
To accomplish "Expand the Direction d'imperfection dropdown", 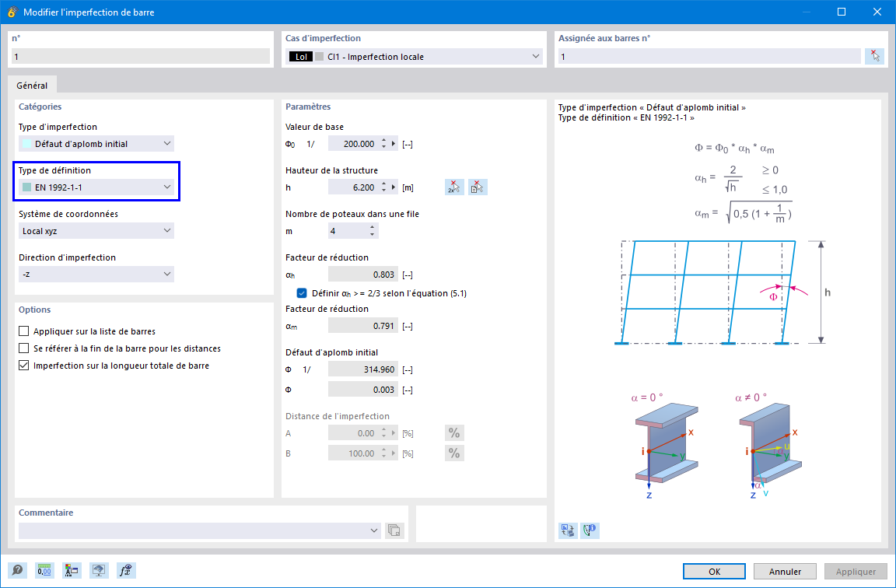I will (x=96, y=275).
